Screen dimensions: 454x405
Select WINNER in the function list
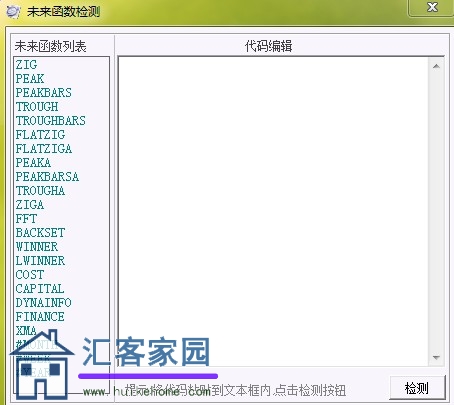pos(37,246)
